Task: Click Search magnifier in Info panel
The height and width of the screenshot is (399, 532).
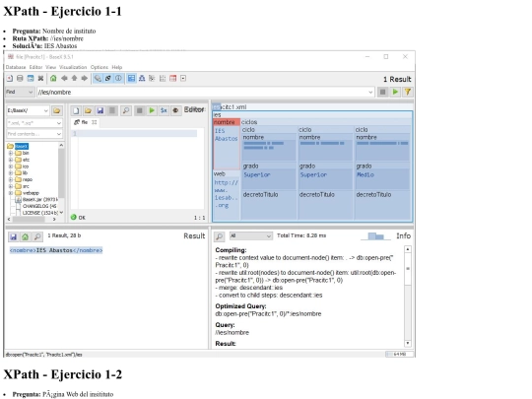Action: (219, 236)
